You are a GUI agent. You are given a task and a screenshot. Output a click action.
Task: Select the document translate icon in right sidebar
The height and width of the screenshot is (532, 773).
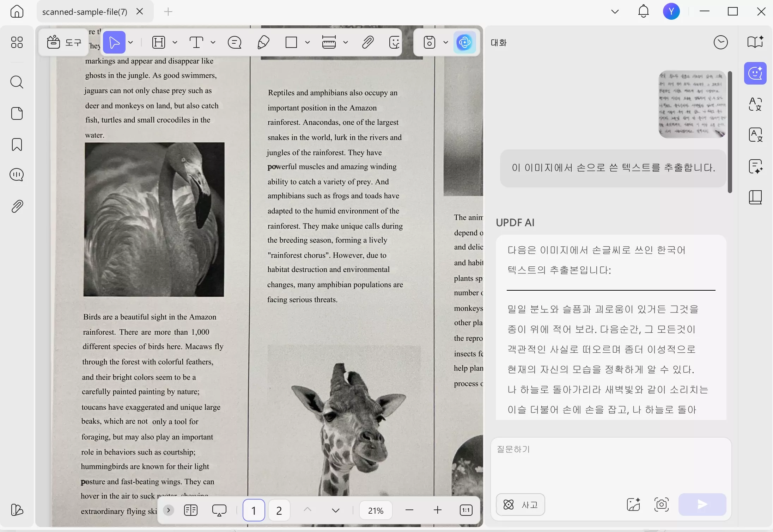(755, 135)
